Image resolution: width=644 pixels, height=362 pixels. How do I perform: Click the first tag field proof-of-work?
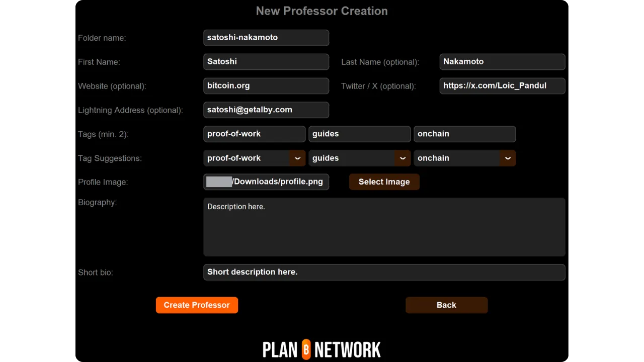[x=254, y=134]
